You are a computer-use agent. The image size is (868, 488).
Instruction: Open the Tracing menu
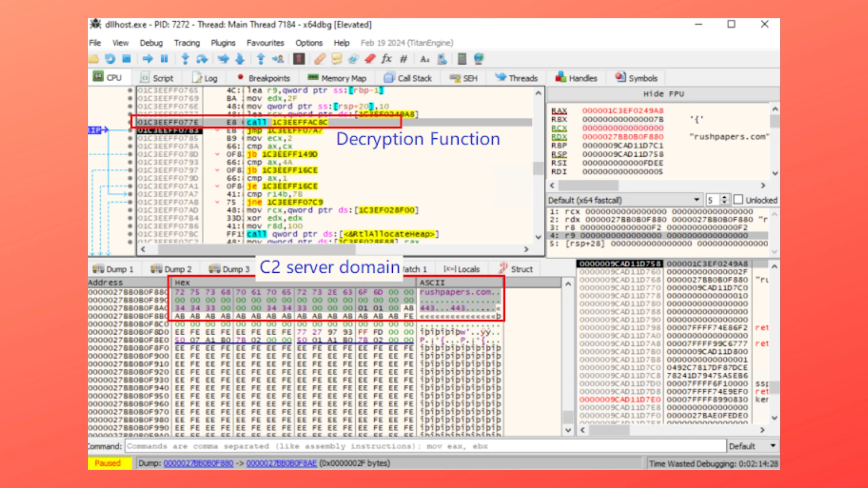[187, 43]
